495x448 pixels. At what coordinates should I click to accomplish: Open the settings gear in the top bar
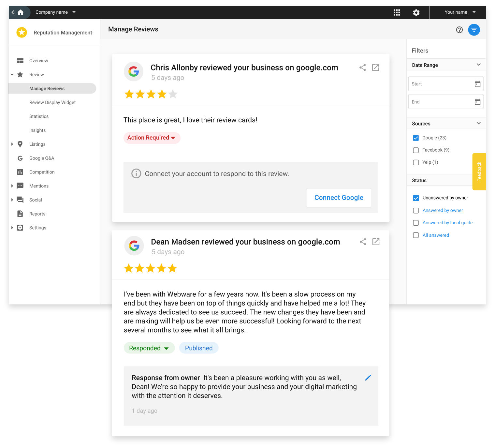point(416,12)
